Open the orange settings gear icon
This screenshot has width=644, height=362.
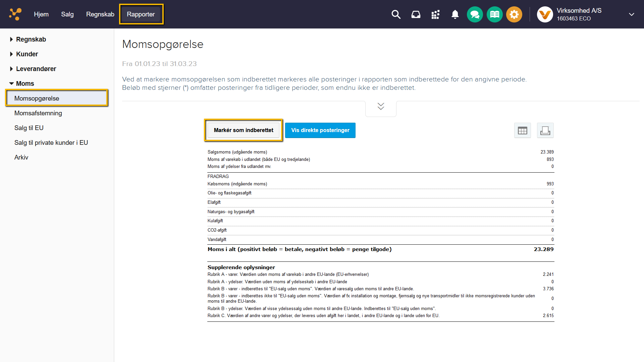click(514, 14)
